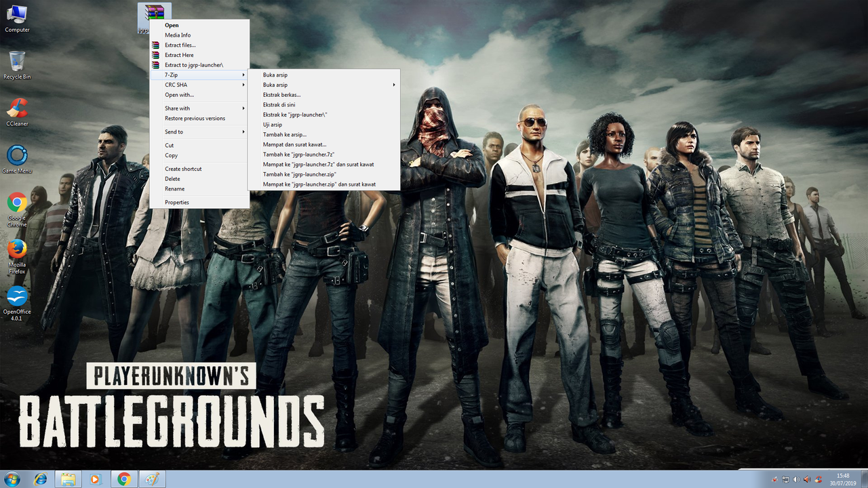Click the WinRAR icon beside Extract Here
The width and height of the screenshot is (868, 488).
click(156, 55)
